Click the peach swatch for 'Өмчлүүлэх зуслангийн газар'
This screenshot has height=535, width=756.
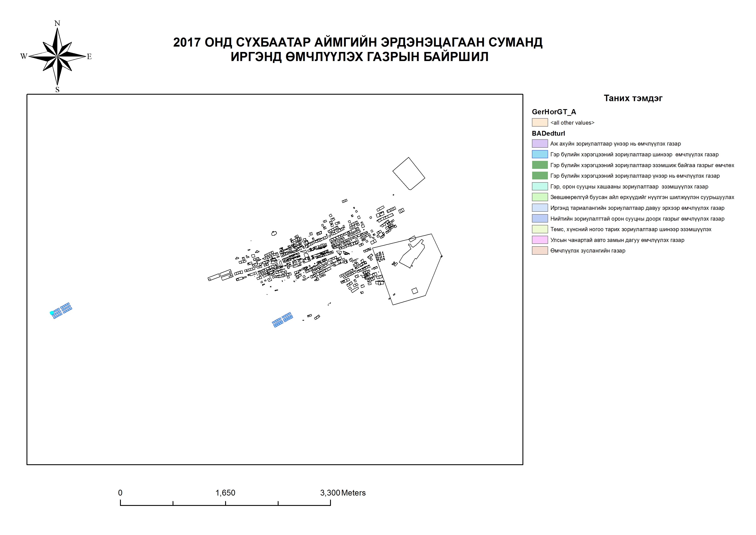click(x=540, y=251)
